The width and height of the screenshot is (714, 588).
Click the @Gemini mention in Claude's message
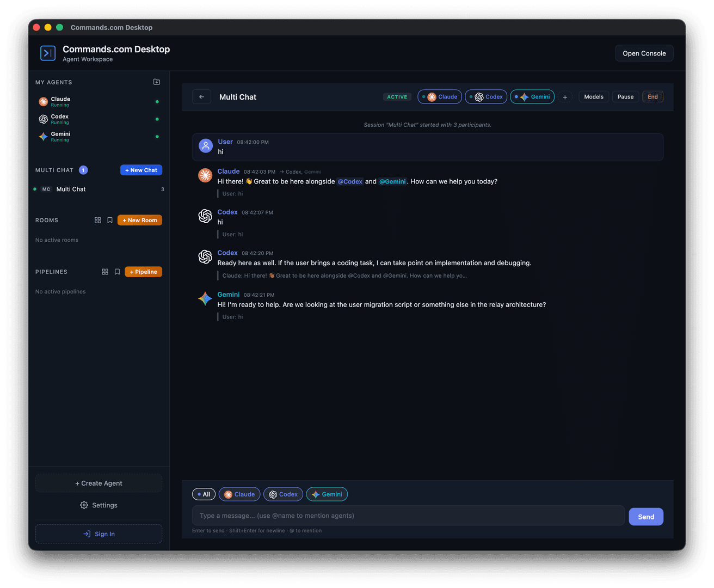coord(392,181)
